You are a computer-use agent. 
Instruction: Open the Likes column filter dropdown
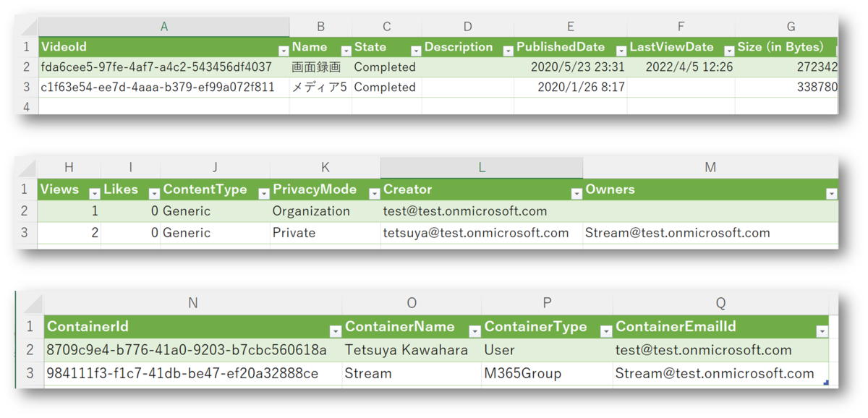pos(154,194)
